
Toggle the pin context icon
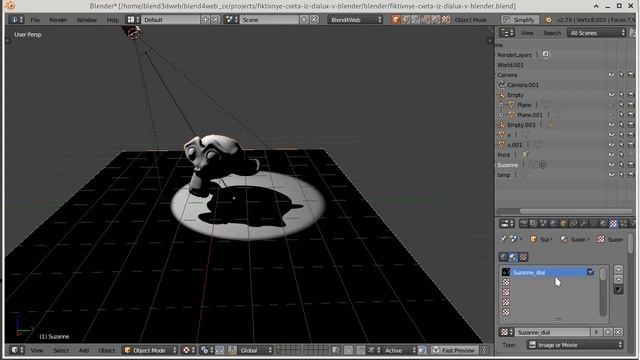coord(503,240)
